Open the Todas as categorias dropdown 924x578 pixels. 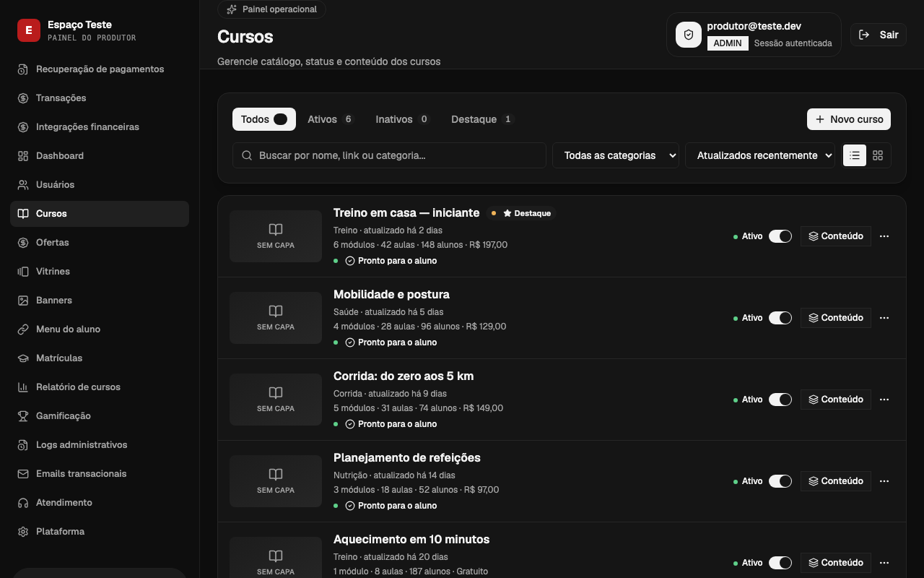[x=616, y=155]
